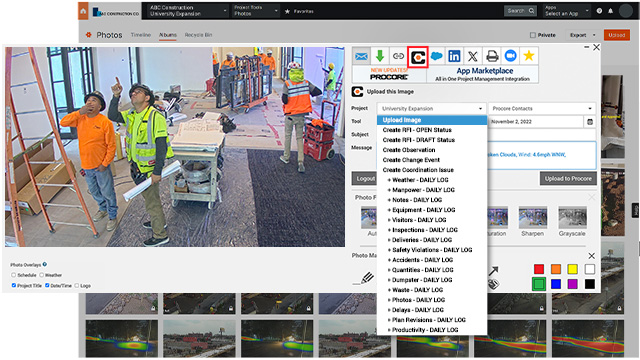This screenshot has width=640, height=360.
Task: Expand the University Expansion project dropdown
Action: 431,109
